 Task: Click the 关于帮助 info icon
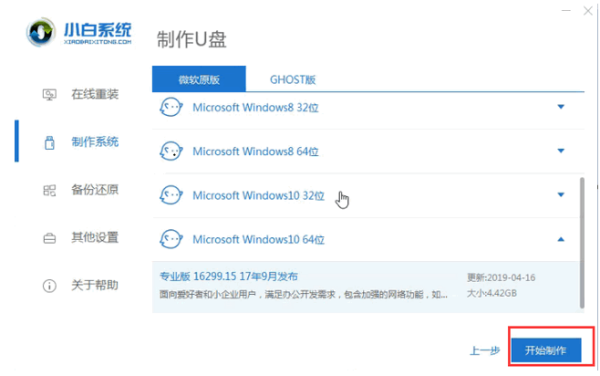coord(49,286)
